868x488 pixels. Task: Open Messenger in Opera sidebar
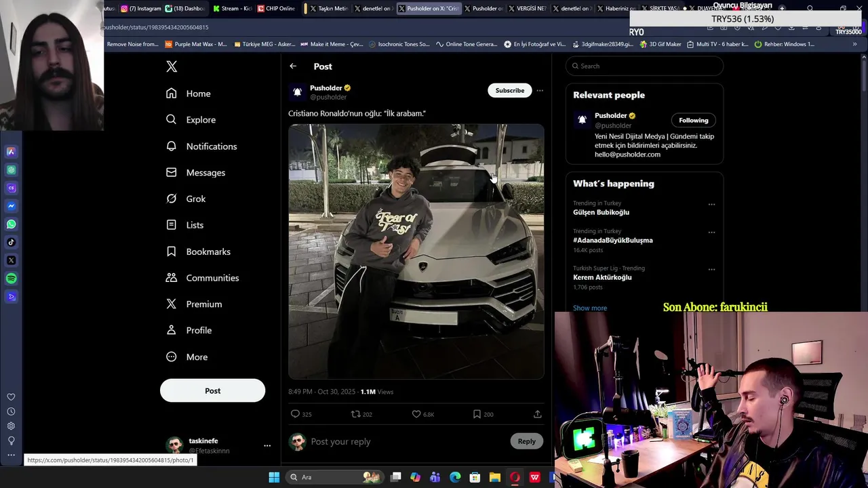(11, 206)
